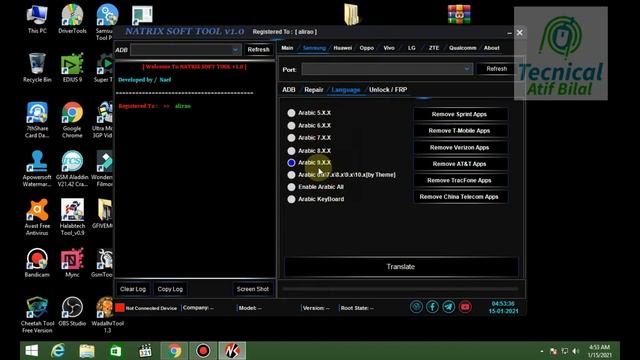Expand the ADB device dropdown
640x360 pixels.
click(x=236, y=50)
